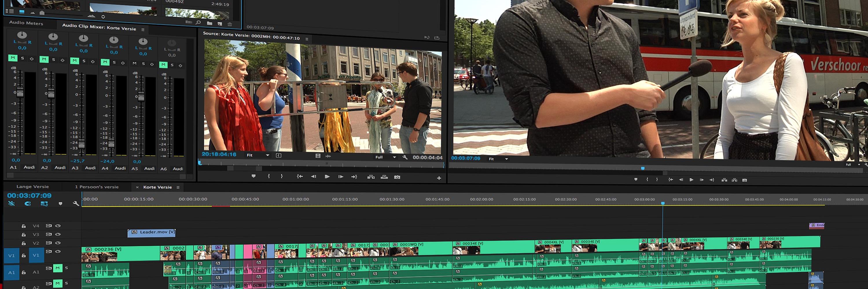
Task: Add a marker in the Program monitor
Action: coord(636,179)
